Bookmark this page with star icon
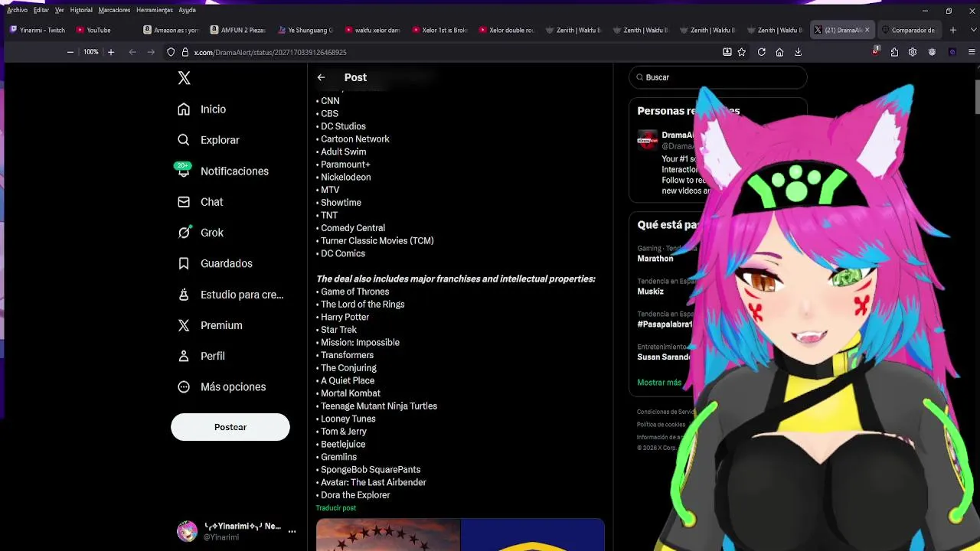Screen dimensions: 980x551 (x=742, y=52)
